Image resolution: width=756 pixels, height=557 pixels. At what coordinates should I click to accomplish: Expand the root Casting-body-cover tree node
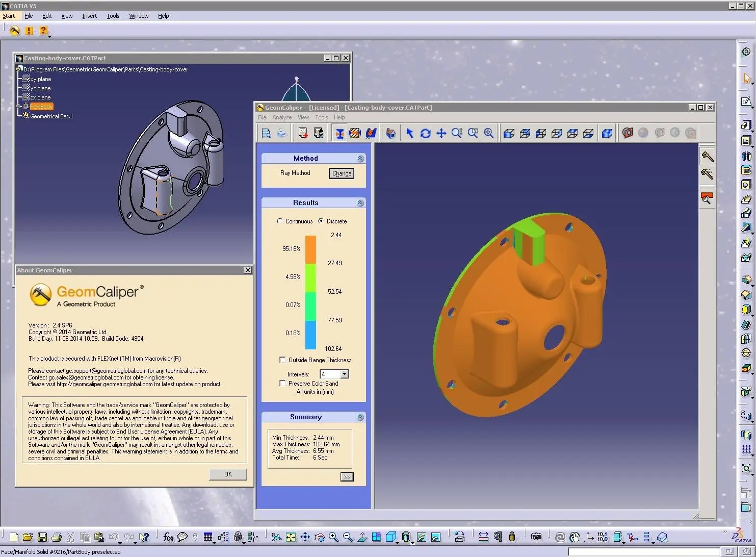tap(19, 69)
